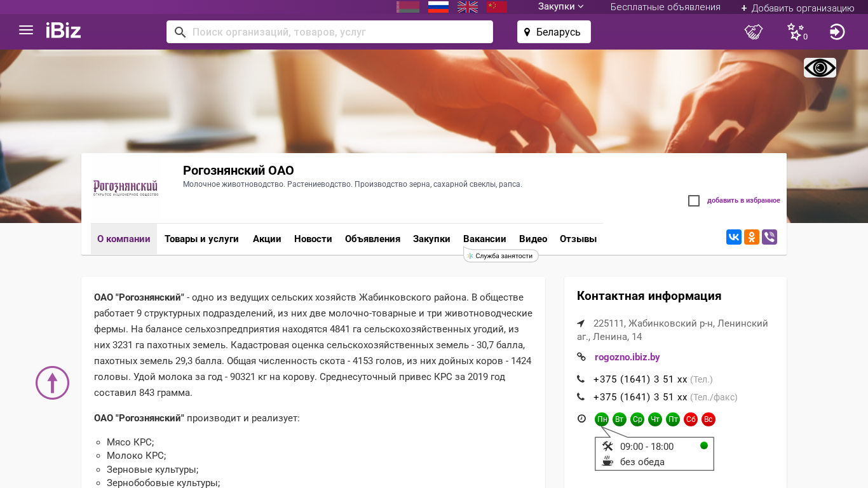This screenshot has width=868, height=488.
Task: Click the address 225111 Жабинковский р-н text
Action: coord(672,330)
